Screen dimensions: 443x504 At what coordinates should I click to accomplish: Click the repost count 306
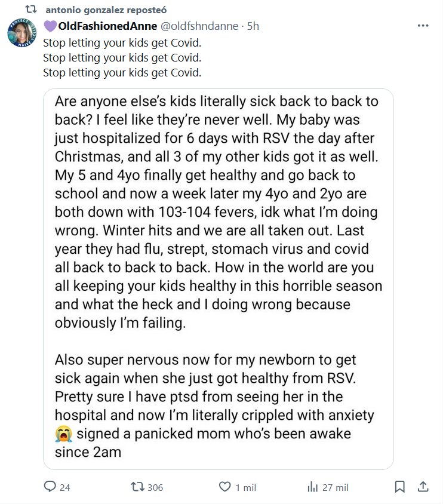click(155, 488)
